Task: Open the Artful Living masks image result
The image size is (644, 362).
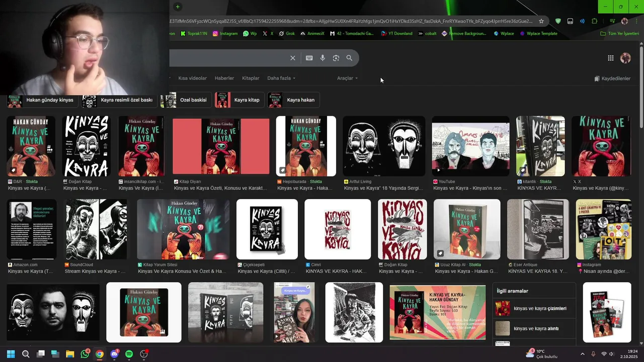Action: click(384, 146)
